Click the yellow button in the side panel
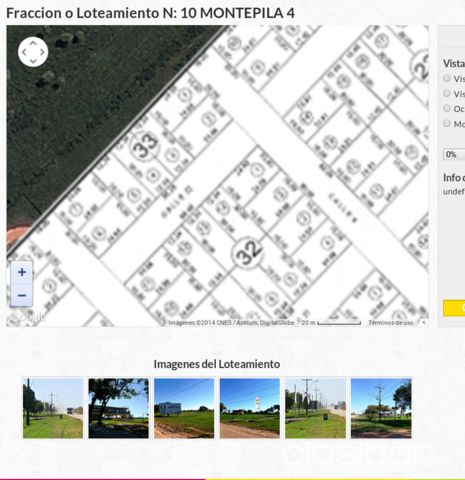The image size is (465, 480). (454, 308)
